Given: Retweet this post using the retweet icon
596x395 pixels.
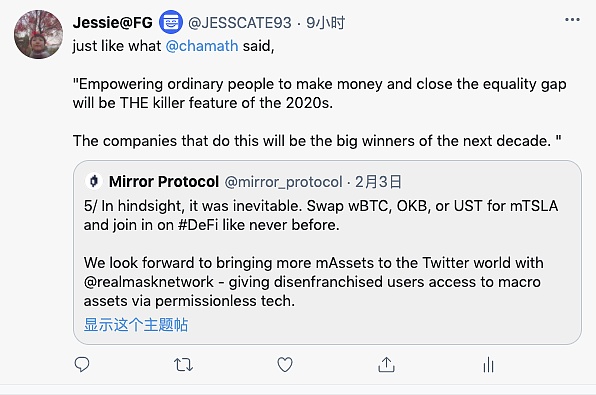Looking at the screenshot, I should pos(184,365).
